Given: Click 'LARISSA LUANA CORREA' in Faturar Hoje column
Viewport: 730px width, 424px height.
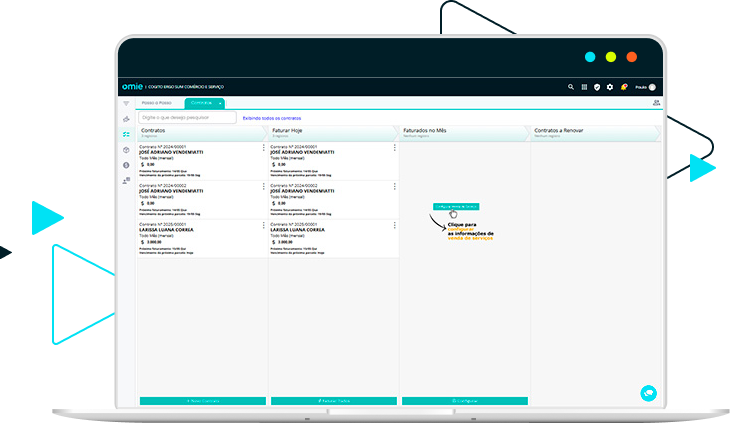Looking at the screenshot, I should pyautogui.click(x=297, y=230).
